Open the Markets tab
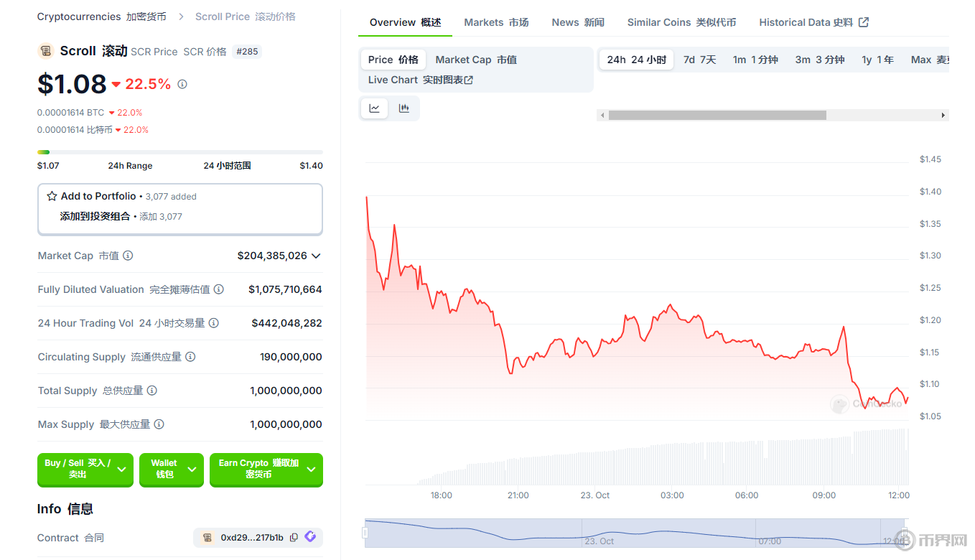The height and width of the screenshot is (560, 975). (496, 22)
